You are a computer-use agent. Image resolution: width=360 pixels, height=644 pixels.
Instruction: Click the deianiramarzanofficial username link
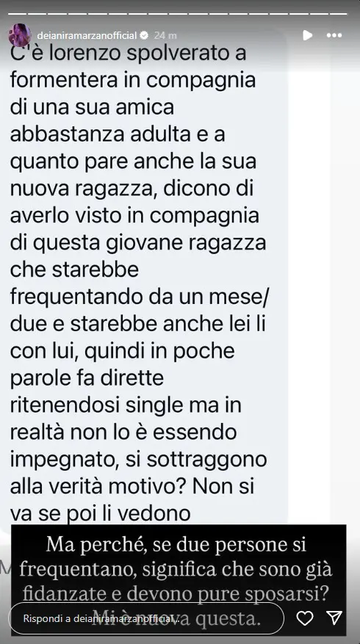point(87,36)
